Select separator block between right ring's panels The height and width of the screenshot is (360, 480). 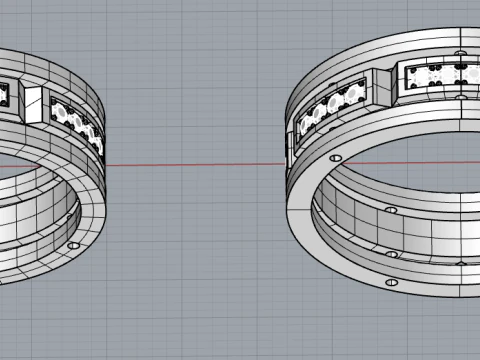[x=383, y=87]
